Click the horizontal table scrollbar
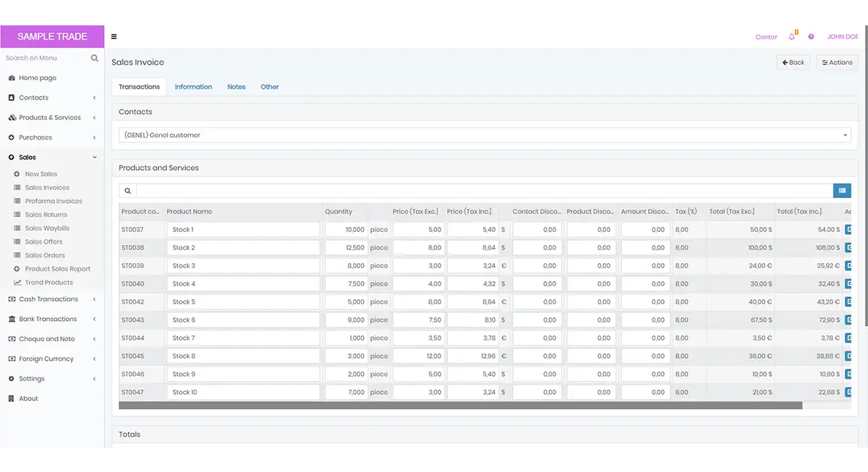868x472 pixels. (x=460, y=406)
